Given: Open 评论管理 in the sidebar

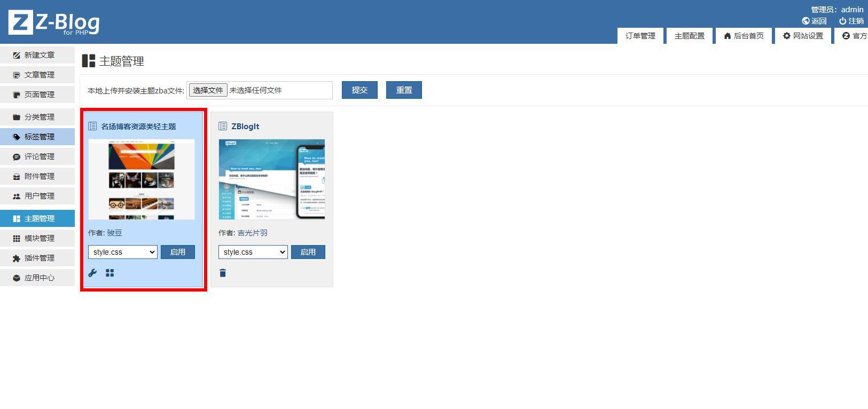Looking at the screenshot, I should 37,156.
